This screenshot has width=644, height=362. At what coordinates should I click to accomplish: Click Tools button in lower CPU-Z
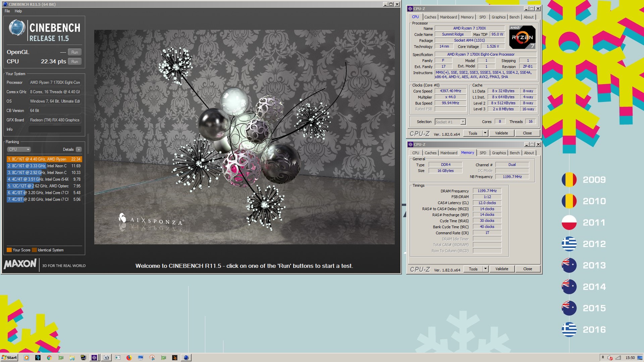pyautogui.click(x=473, y=269)
